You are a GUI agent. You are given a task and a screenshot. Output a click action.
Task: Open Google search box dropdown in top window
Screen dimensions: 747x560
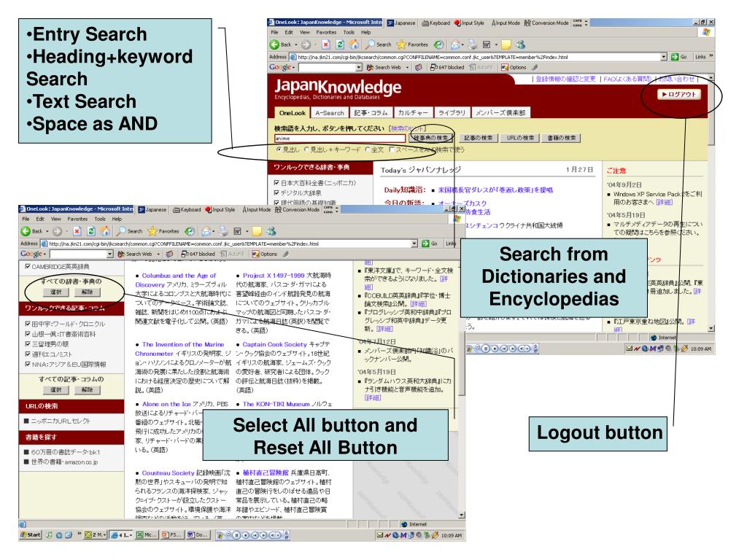click(359, 68)
